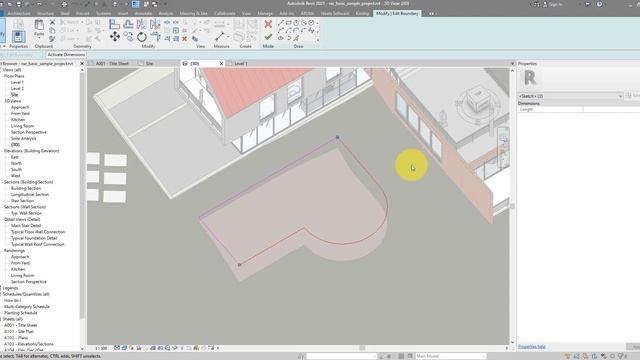Select the Copy tool beside Move
640x360 pixels.
[128, 37]
